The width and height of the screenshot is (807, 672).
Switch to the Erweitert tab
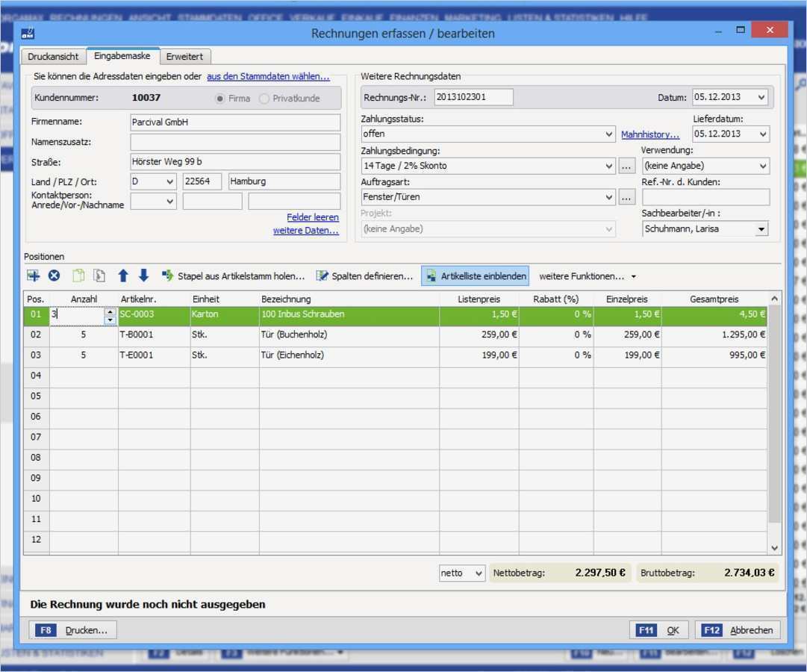[x=184, y=56]
